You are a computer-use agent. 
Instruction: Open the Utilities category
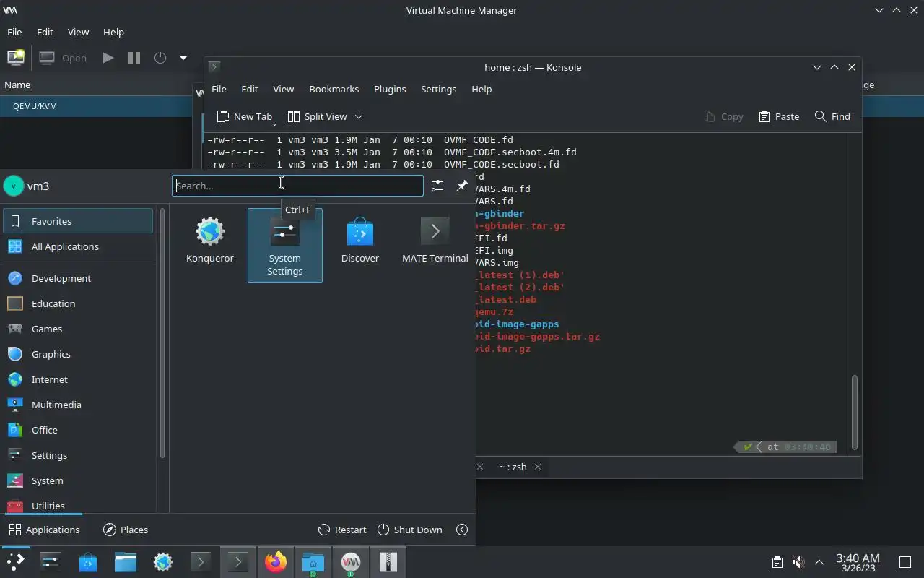coord(78,504)
